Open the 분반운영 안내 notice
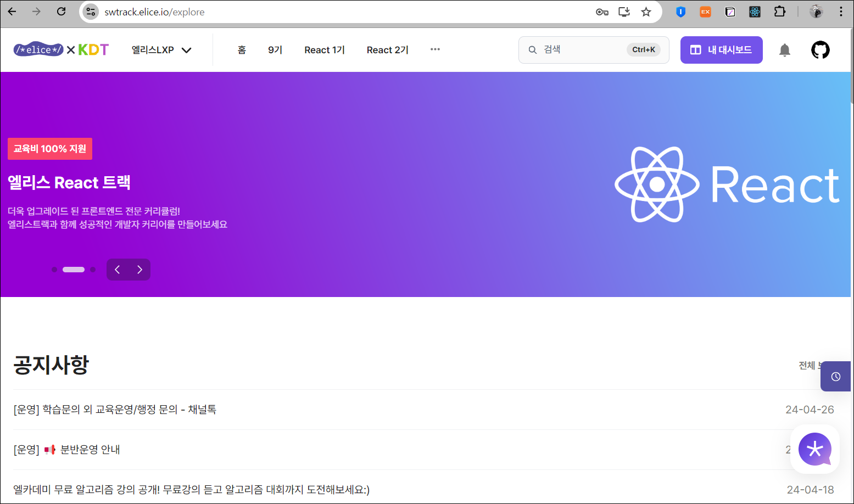 click(67, 450)
